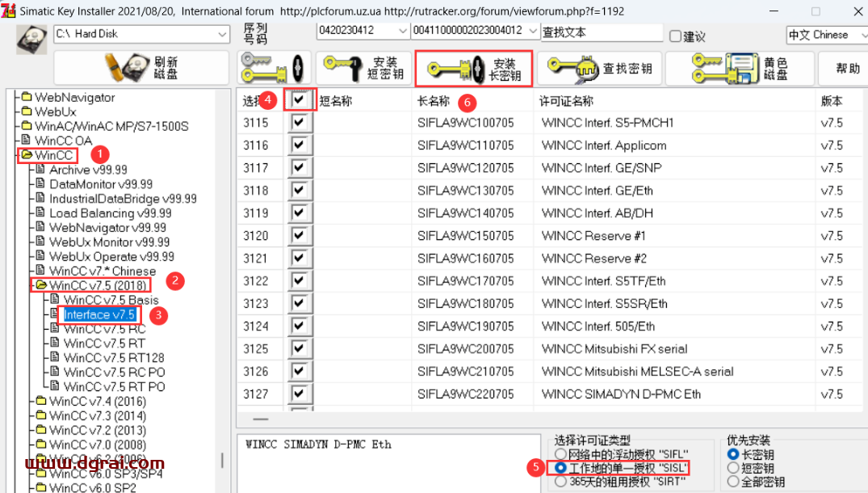This screenshot has height=493, width=868.
Task: Sort by the 许可证名称 column header
Action: [x=567, y=101]
